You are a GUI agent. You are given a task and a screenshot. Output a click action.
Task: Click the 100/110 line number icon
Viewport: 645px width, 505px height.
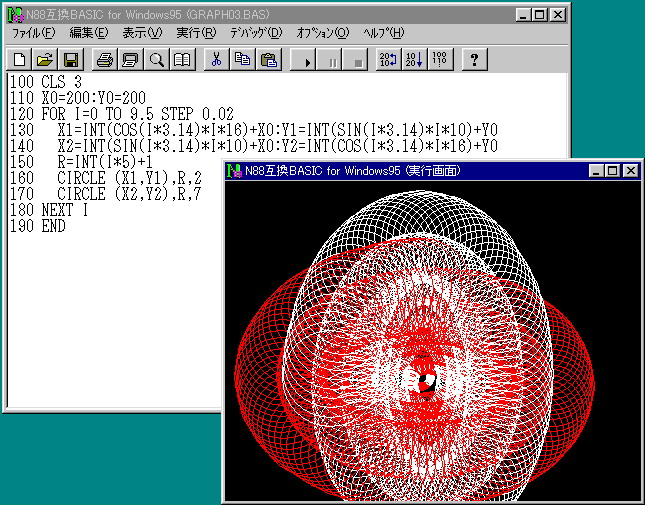(x=441, y=60)
